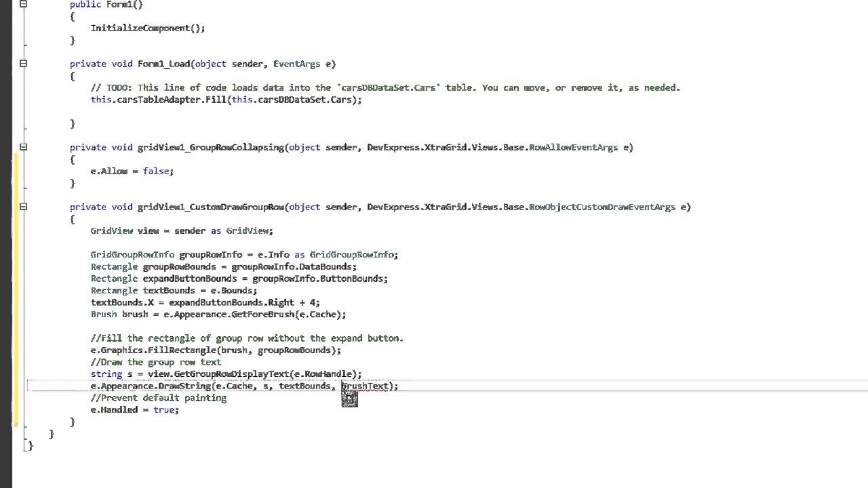Click the RowAllowEventArgs type name
The image size is (868, 488).
pyautogui.click(x=573, y=147)
